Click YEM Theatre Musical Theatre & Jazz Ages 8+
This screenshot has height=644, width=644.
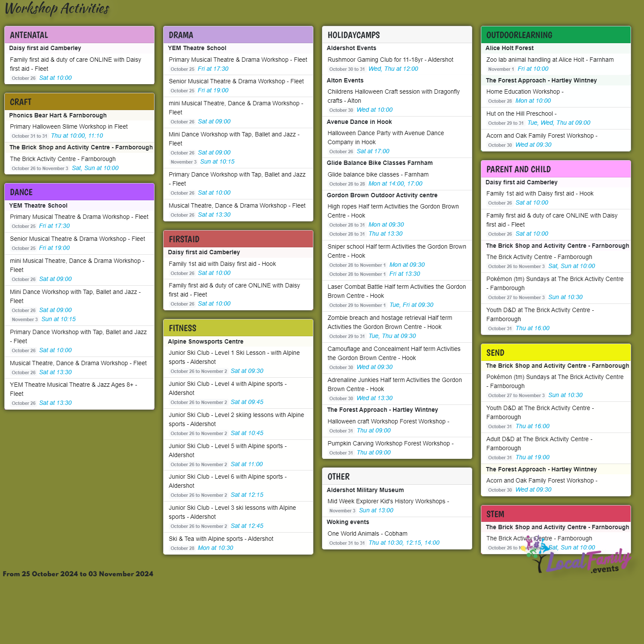point(73,389)
